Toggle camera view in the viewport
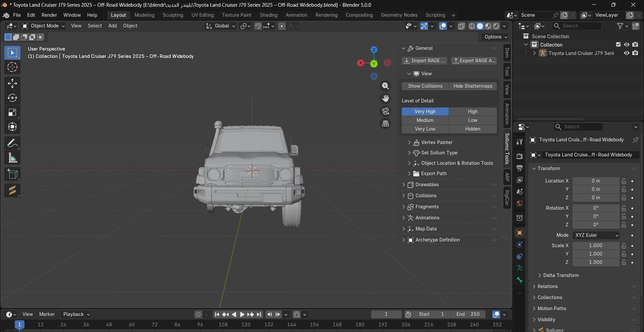 [386, 111]
